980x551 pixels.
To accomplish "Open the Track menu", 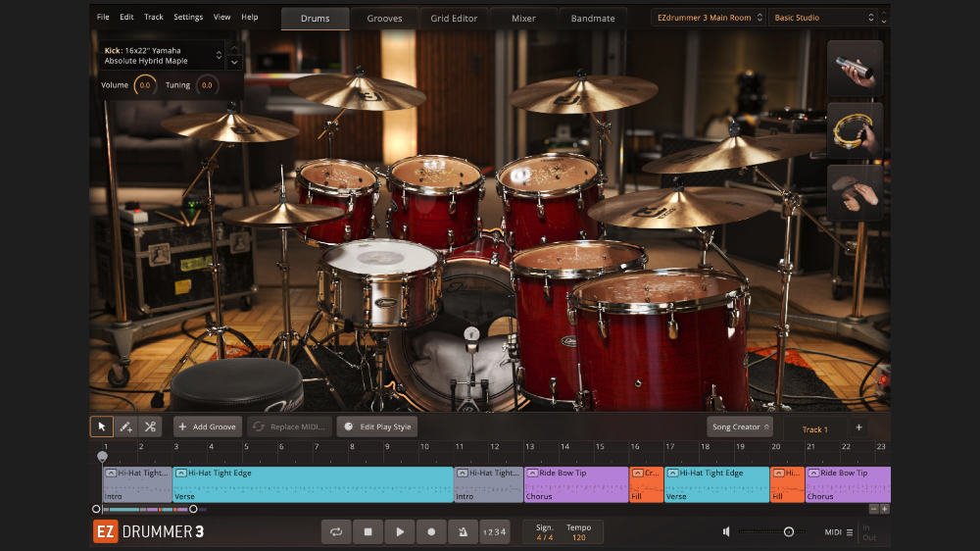I will 154,17.
